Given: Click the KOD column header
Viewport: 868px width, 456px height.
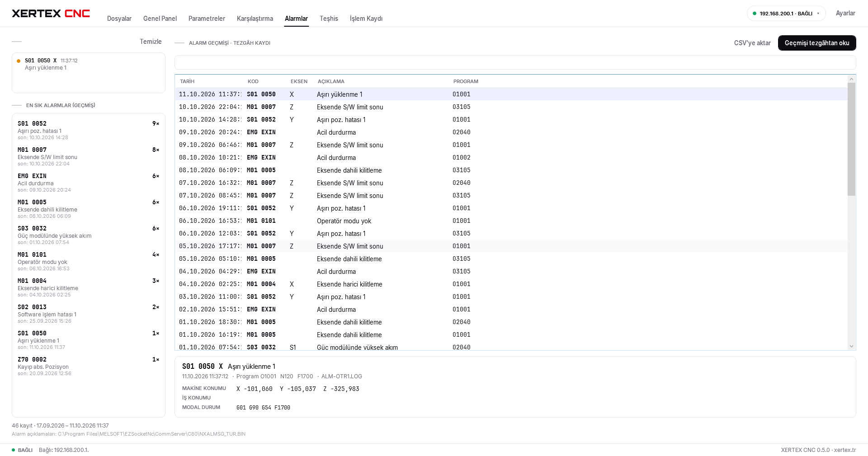Looking at the screenshot, I should tap(253, 81).
